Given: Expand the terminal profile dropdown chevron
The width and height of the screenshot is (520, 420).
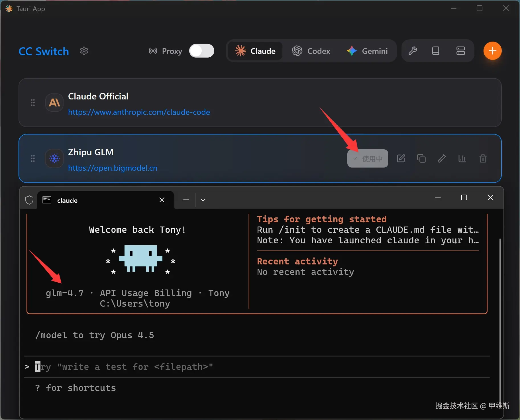Looking at the screenshot, I should click(x=203, y=200).
